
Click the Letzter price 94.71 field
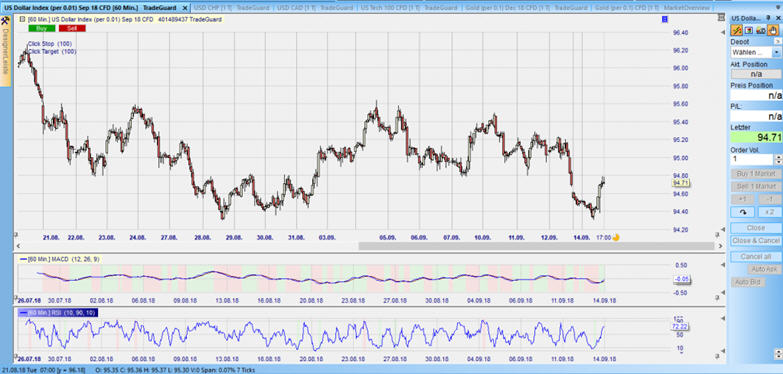point(756,137)
